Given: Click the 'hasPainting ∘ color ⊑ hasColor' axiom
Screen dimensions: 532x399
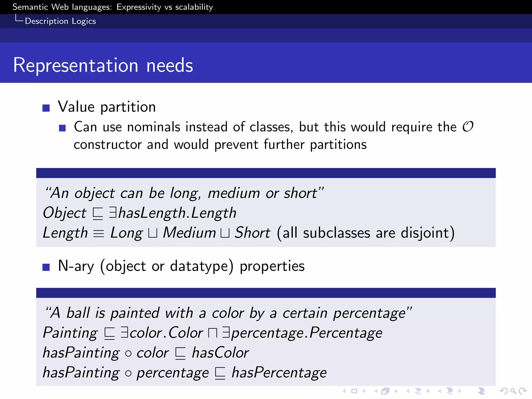Looking at the screenshot, I should (146, 353).
